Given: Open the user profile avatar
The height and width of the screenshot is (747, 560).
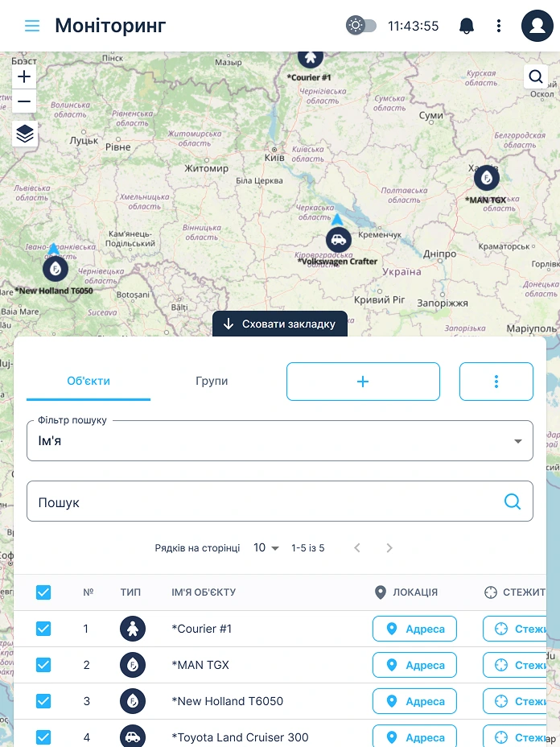Looking at the screenshot, I should pos(537,26).
